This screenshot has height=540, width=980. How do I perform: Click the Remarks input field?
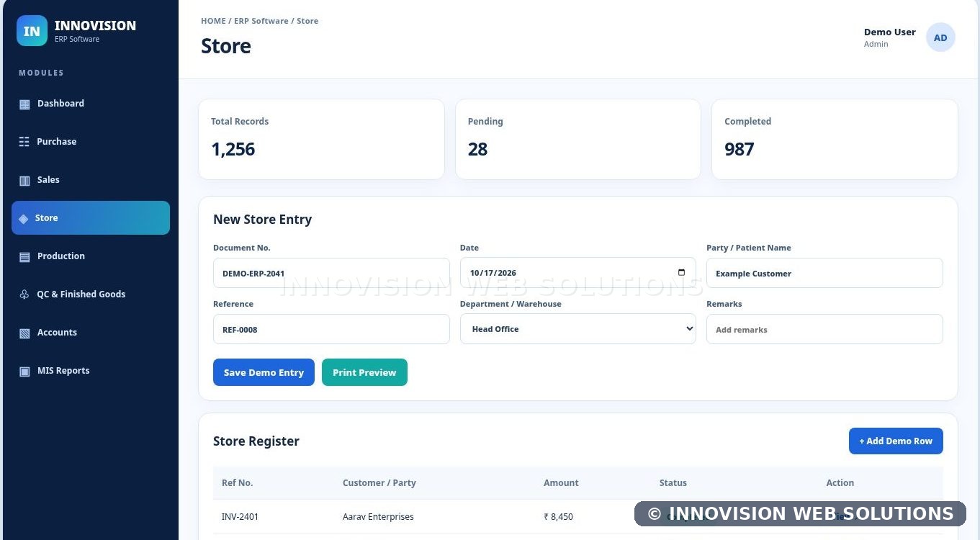(824, 329)
